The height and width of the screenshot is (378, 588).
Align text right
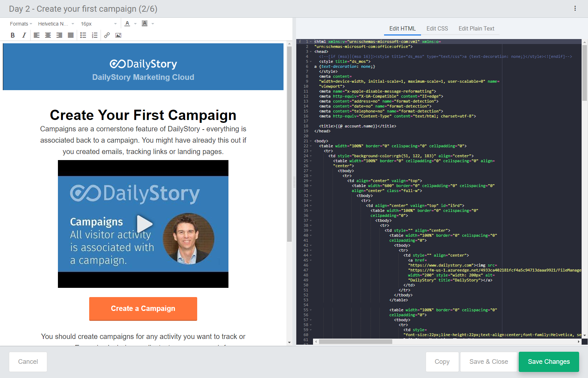pyautogui.click(x=59, y=35)
